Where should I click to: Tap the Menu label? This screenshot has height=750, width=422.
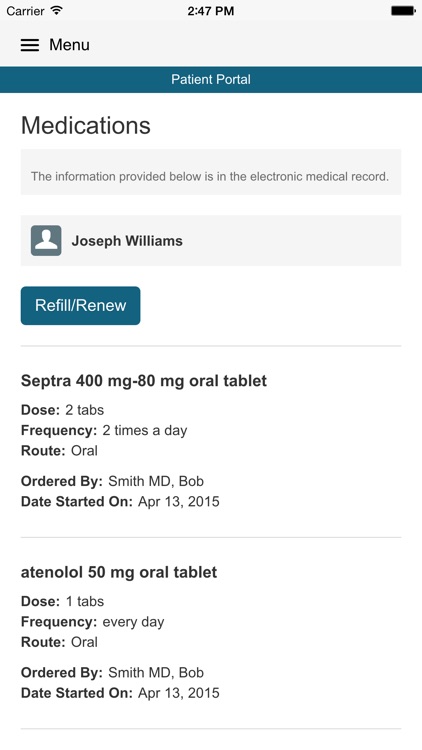pos(69,45)
